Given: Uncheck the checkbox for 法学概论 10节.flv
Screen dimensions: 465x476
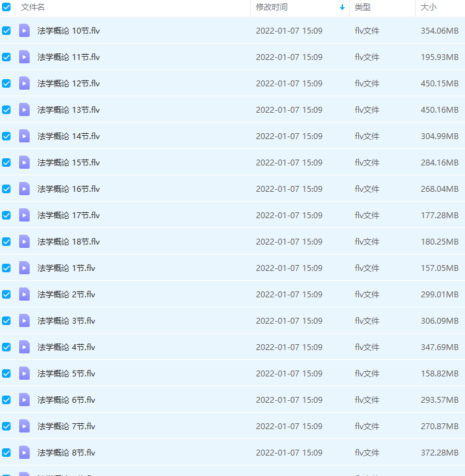Looking at the screenshot, I should tap(7, 31).
